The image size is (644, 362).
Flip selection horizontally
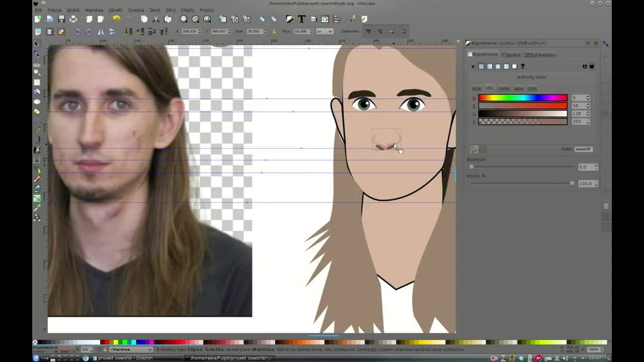click(101, 32)
